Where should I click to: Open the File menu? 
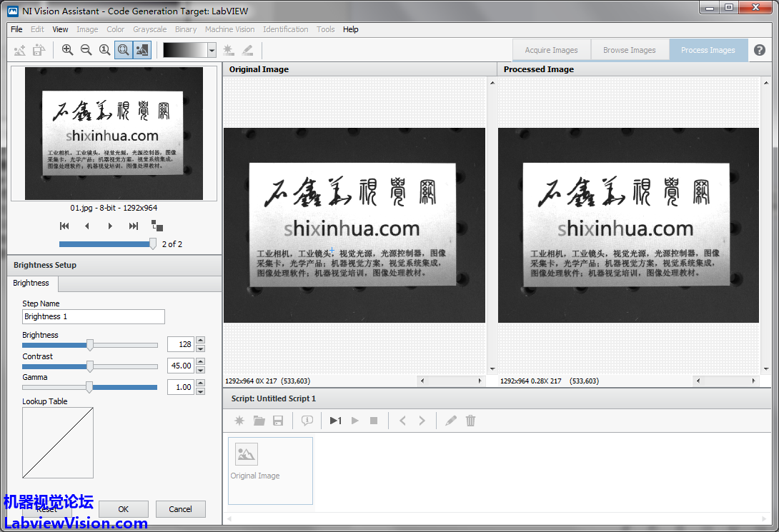tap(16, 29)
